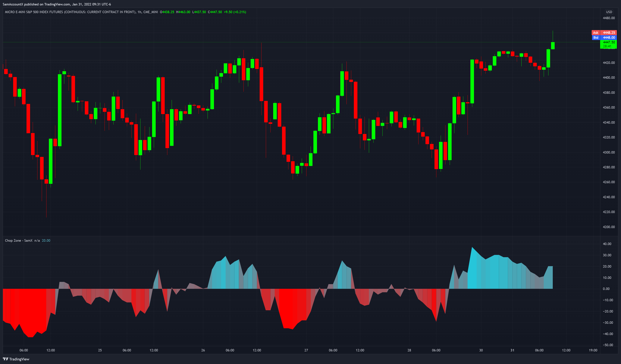
Task: Click the current price label 4447.50
Action: click(609, 42)
